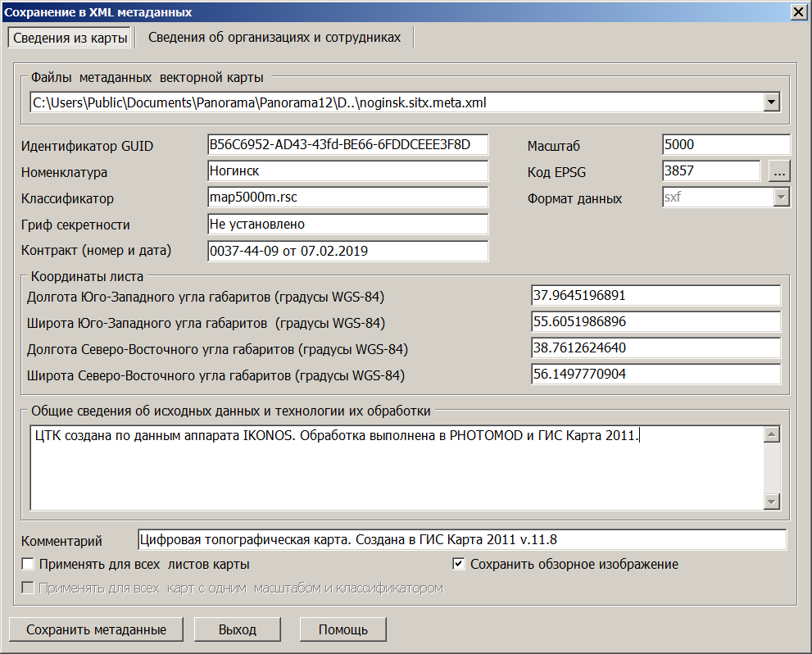Toggle 'Применять для всех листов карты' checkbox
The width and height of the screenshot is (812, 654).
click(x=29, y=565)
